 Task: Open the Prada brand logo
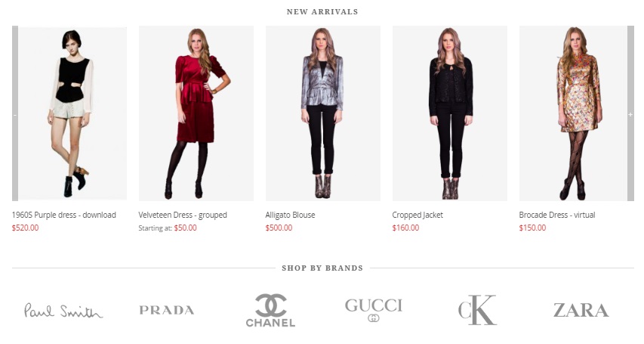(x=167, y=310)
